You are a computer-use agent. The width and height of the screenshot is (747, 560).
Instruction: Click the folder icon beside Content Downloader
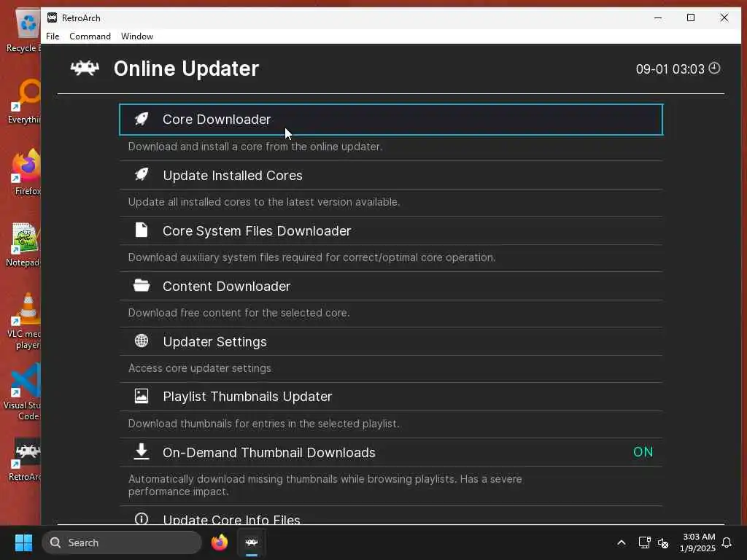coord(142,285)
